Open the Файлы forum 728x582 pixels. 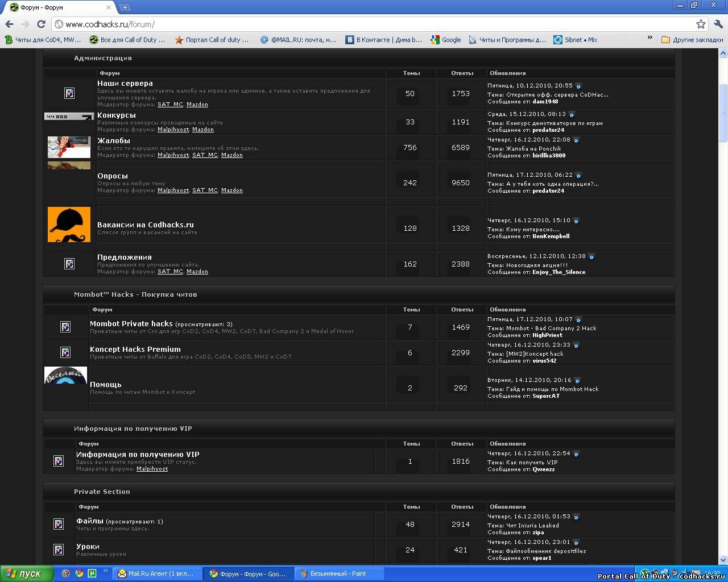[89, 521]
